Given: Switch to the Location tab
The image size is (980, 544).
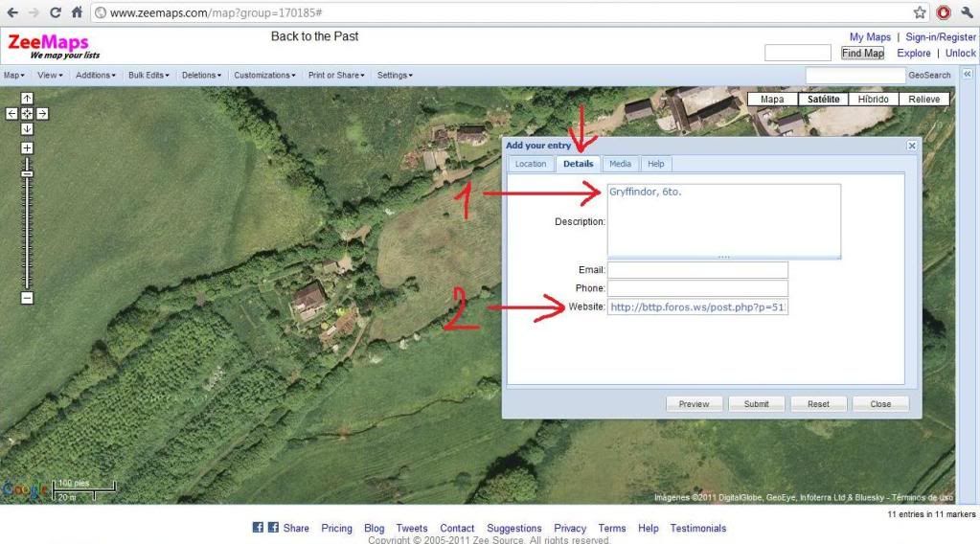Looking at the screenshot, I should coord(531,164).
